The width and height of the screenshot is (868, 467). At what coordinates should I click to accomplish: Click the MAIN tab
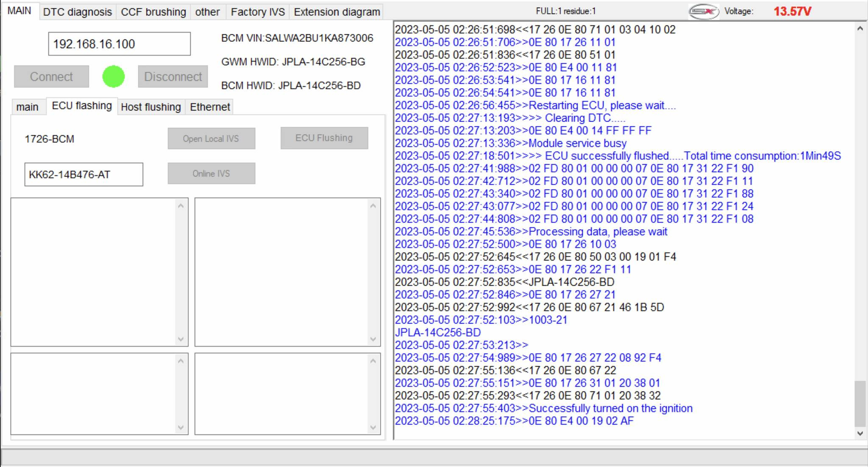pos(20,11)
